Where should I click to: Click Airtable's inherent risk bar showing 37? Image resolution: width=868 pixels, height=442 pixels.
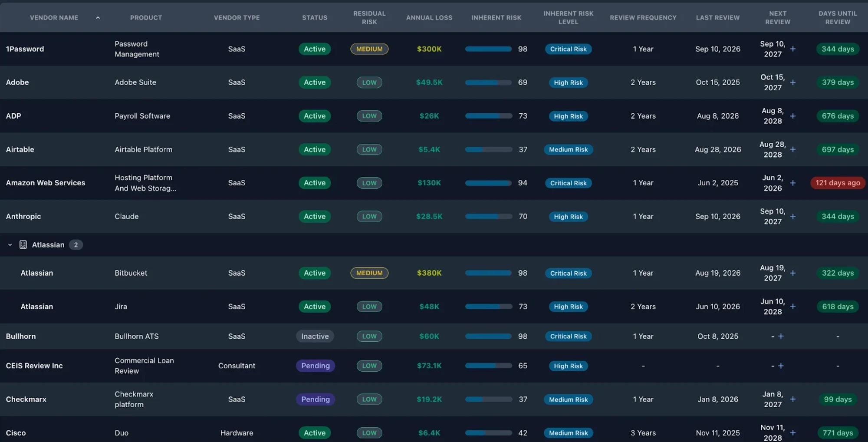pyautogui.click(x=488, y=149)
